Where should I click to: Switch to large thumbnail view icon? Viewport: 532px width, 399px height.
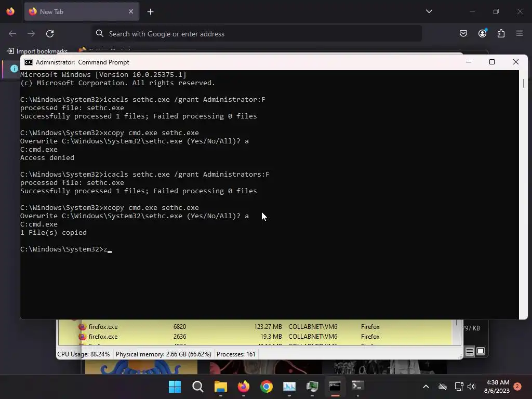tap(481, 352)
